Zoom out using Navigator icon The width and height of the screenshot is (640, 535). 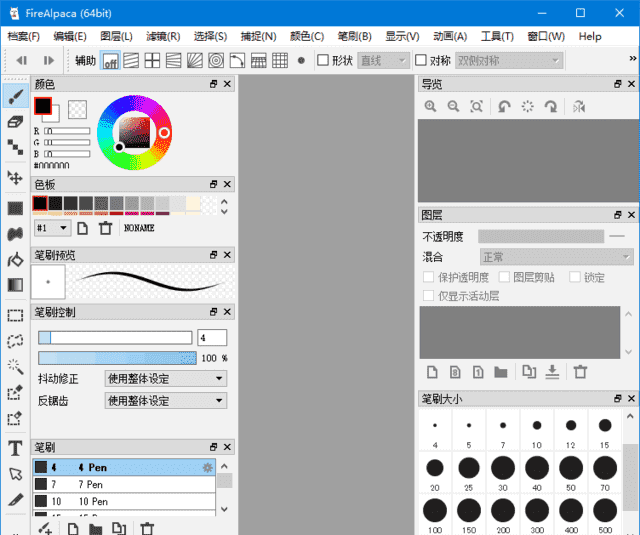pos(453,107)
